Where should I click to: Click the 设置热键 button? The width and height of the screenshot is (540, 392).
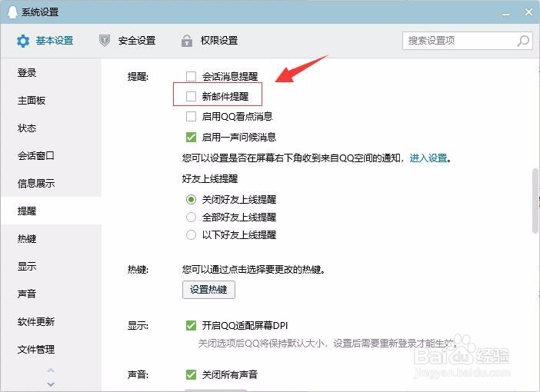(x=208, y=290)
